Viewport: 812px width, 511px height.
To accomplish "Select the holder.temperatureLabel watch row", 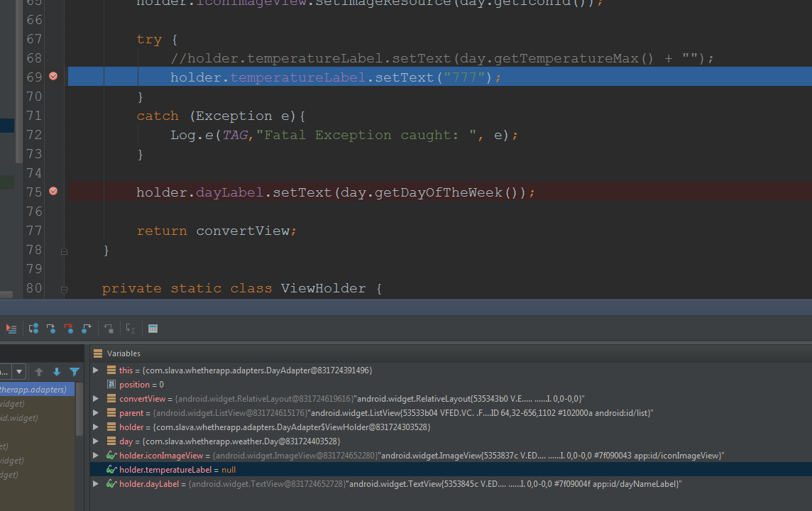I will pyautogui.click(x=177, y=470).
